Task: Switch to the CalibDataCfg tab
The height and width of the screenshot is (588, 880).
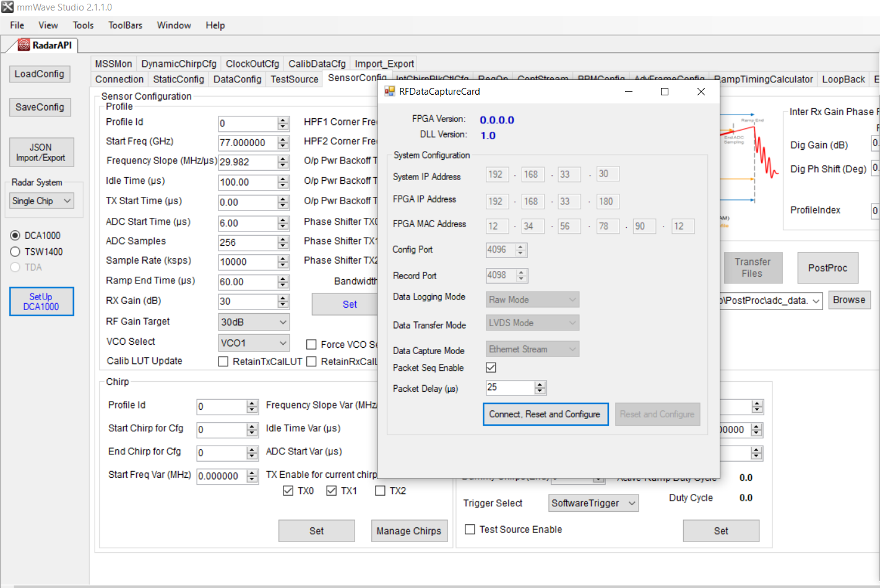Action: pos(317,63)
